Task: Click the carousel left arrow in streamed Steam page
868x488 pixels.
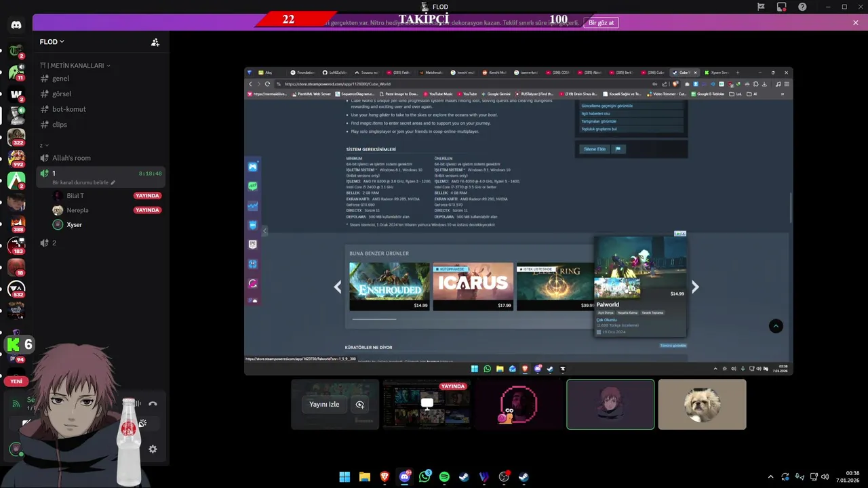Action: coord(337,287)
